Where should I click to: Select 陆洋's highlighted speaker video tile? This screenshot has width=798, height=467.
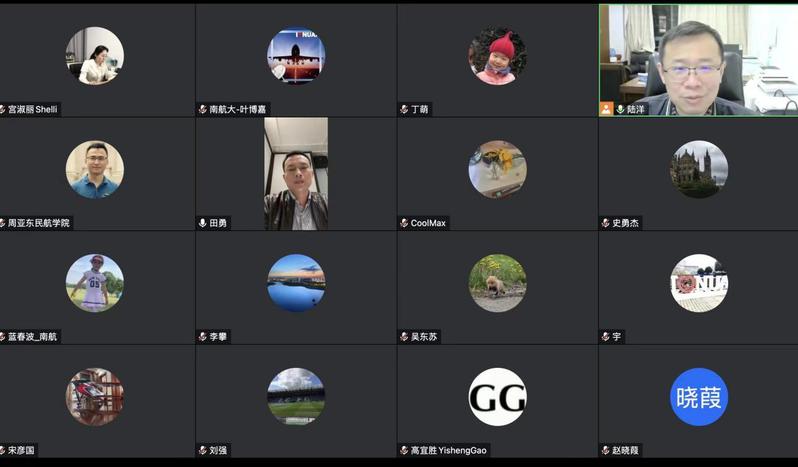[698, 60]
